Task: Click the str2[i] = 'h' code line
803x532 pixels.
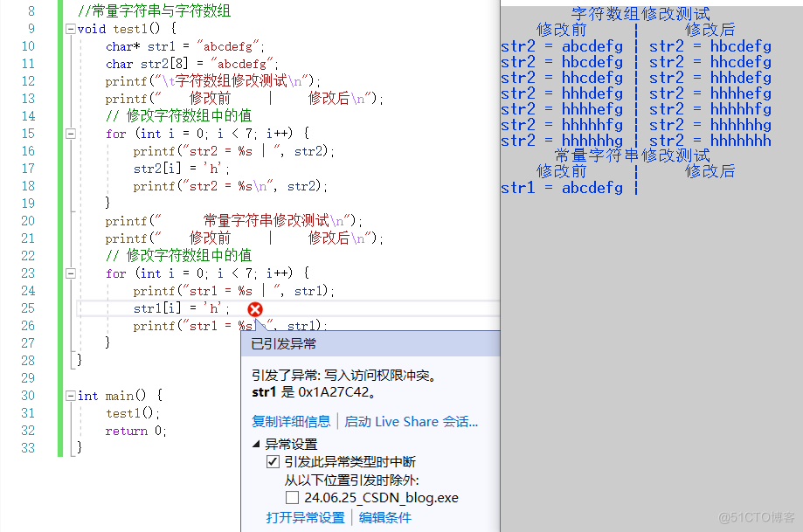Action: click(x=182, y=169)
